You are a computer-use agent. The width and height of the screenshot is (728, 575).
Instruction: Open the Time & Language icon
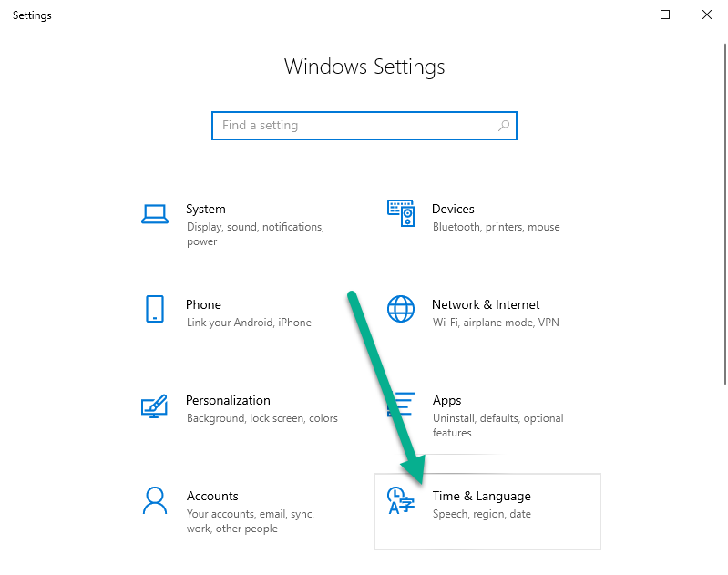point(401,500)
